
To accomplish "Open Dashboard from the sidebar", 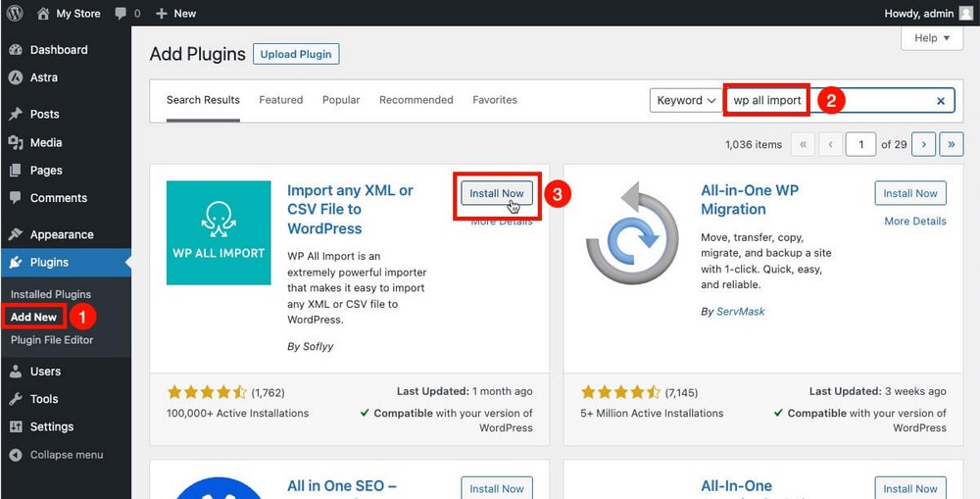I will pyautogui.click(x=58, y=50).
